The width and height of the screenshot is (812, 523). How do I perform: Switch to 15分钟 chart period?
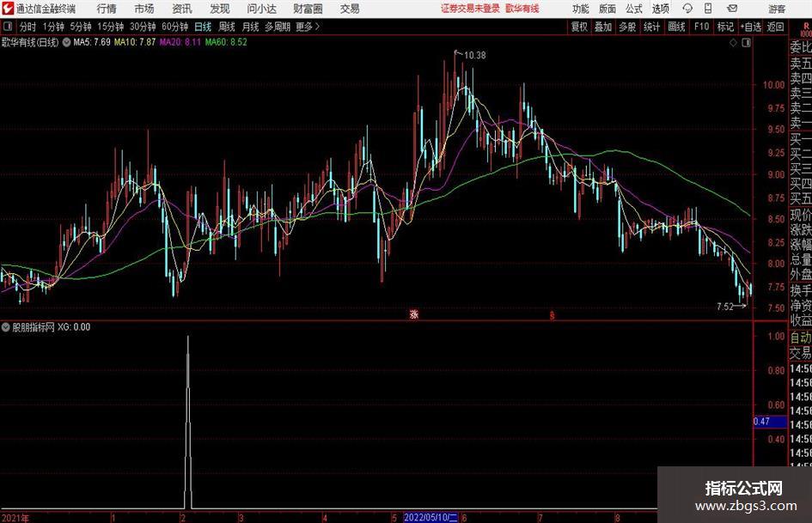coord(111,27)
